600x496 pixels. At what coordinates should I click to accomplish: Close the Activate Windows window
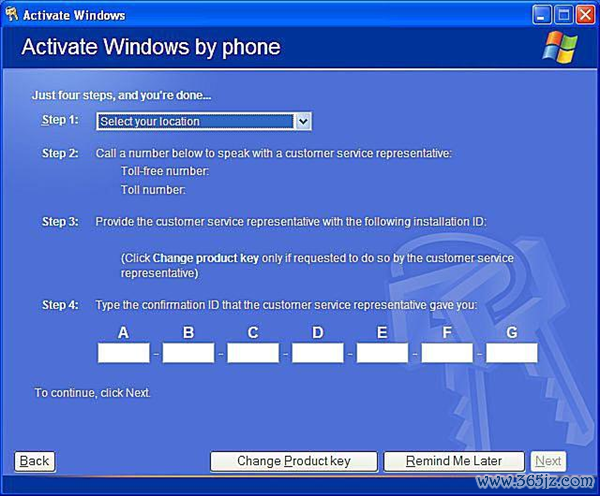(x=585, y=15)
